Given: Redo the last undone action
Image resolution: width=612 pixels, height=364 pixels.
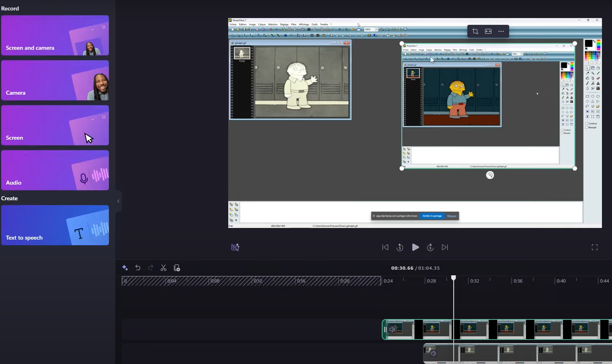Looking at the screenshot, I should point(151,268).
